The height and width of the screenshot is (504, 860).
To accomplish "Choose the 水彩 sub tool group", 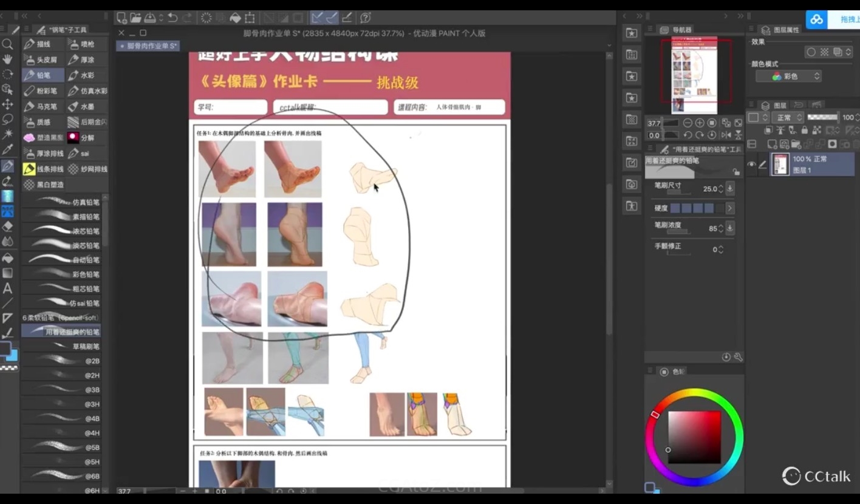I will click(x=82, y=75).
